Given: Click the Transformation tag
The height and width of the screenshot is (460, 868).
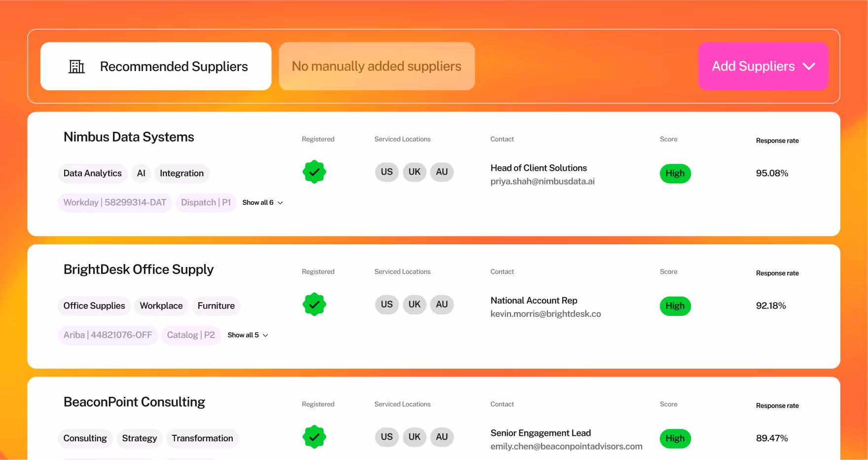Looking at the screenshot, I should 202,438.
